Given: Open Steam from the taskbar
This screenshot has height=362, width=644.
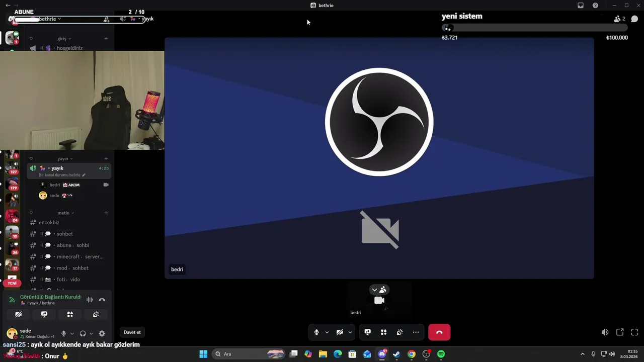Looking at the screenshot, I should coord(396,354).
